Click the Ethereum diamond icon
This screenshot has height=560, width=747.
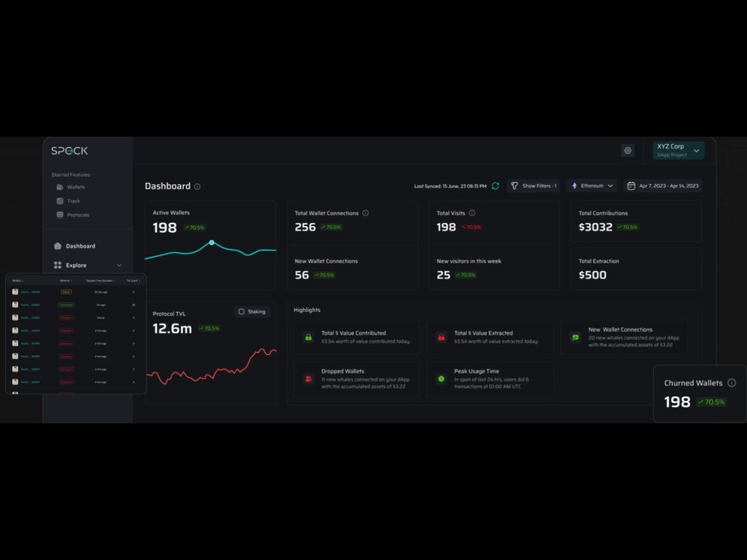pos(574,186)
